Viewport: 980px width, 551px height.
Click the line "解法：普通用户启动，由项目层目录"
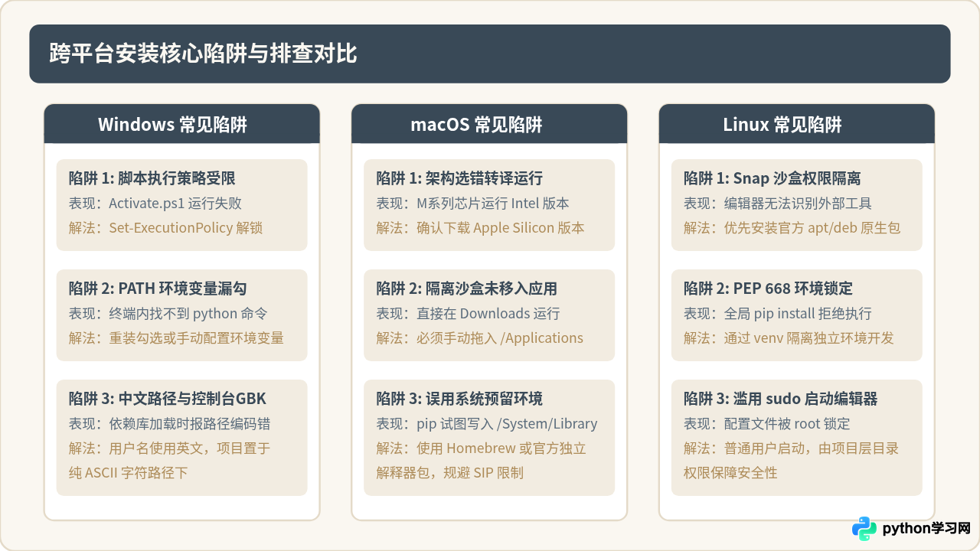pyautogui.click(x=791, y=448)
